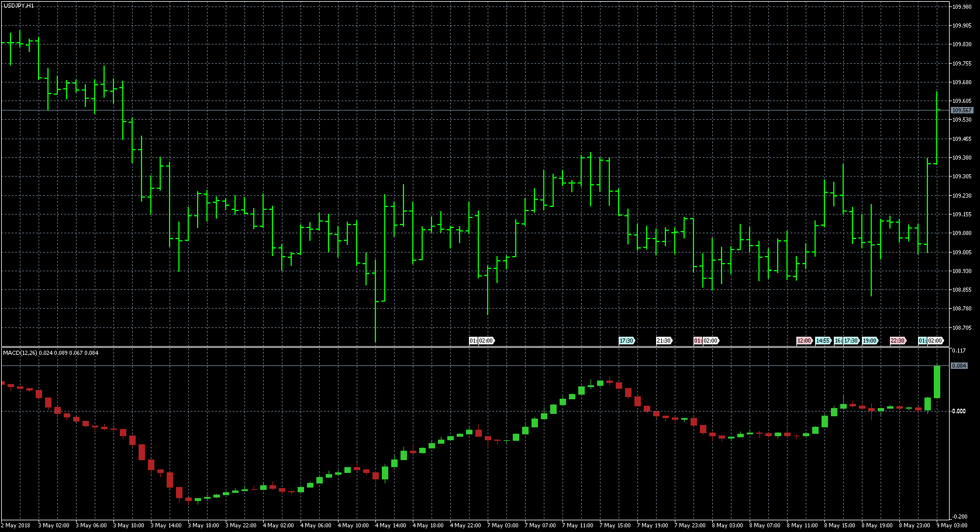Click the 8 May 23:00 time label
Image resolution: width=980 pixels, height=532 pixels.
click(915, 526)
